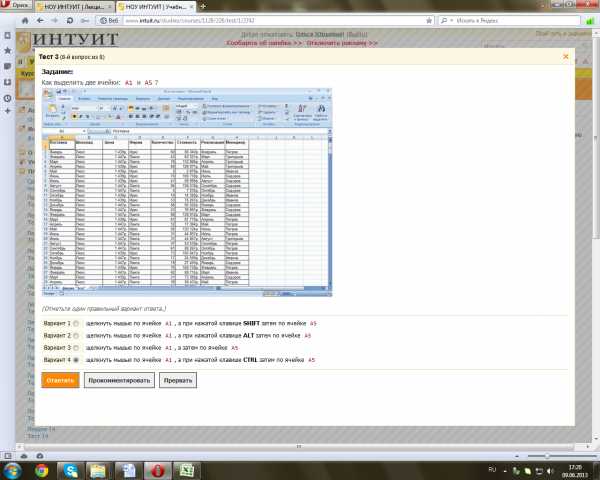This screenshot has width=600, height=480.
Task: Click the horizontal page scrollbar
Action: [x=298, y=447]
